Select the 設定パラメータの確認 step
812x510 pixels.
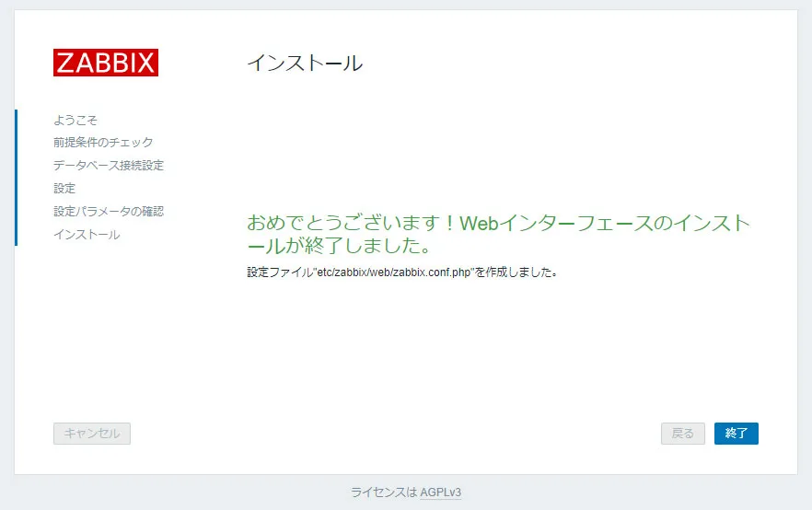tap(109, 211)
